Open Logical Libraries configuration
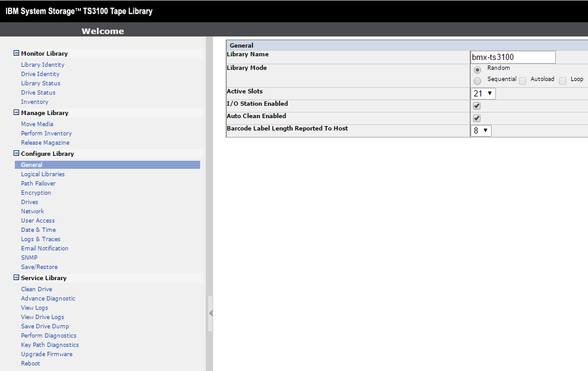Image resolution: width=588 pixels, height=371 pixels. (x=43, y=174)
